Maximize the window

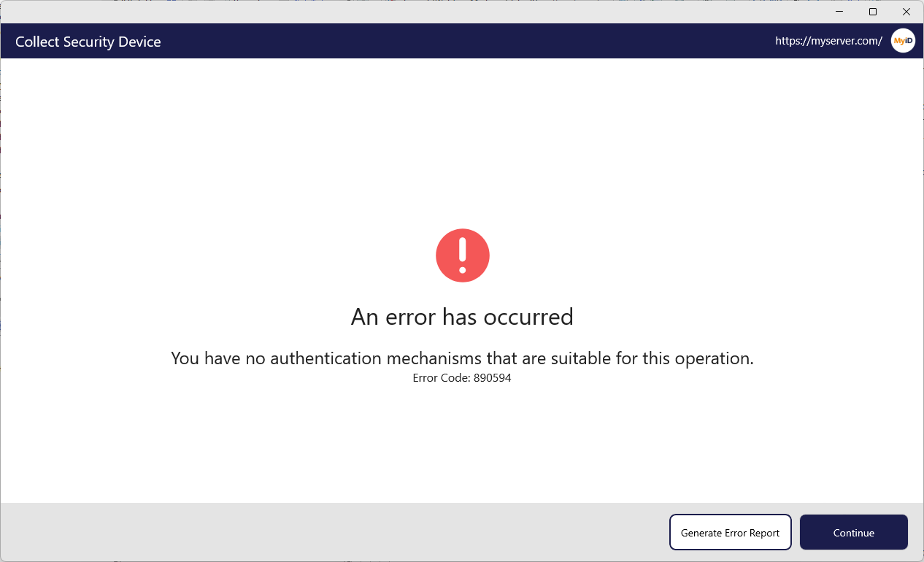click(873, 12)
